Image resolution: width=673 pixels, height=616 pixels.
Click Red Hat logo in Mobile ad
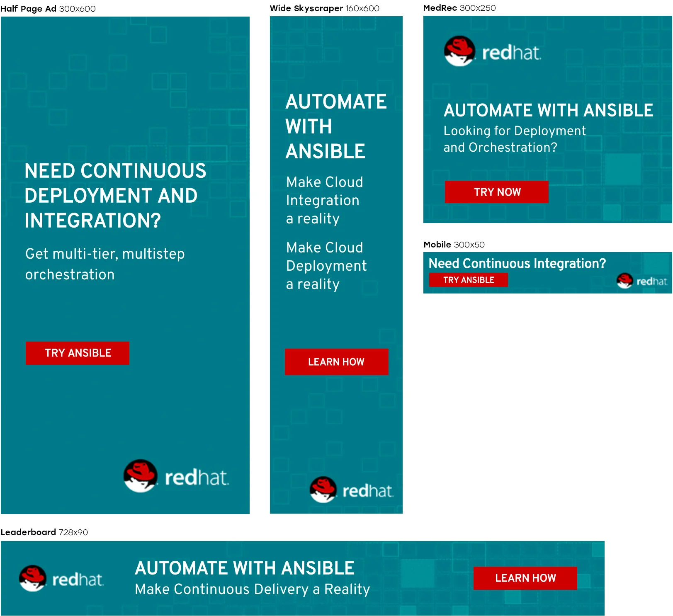coord(641,281)
